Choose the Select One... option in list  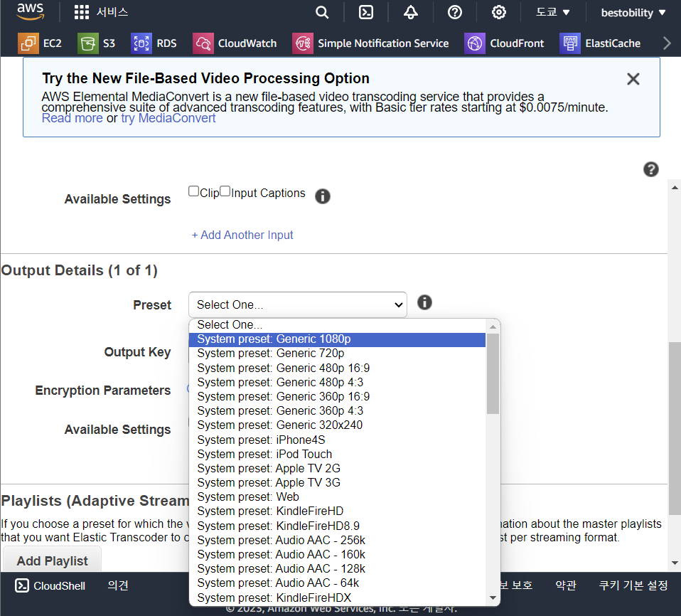tap(337, 325)
